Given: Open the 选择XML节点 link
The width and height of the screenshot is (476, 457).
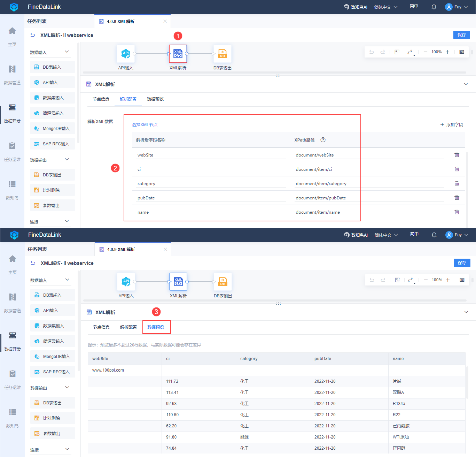Looking at the screenshot, I should (x=145, y=124).
